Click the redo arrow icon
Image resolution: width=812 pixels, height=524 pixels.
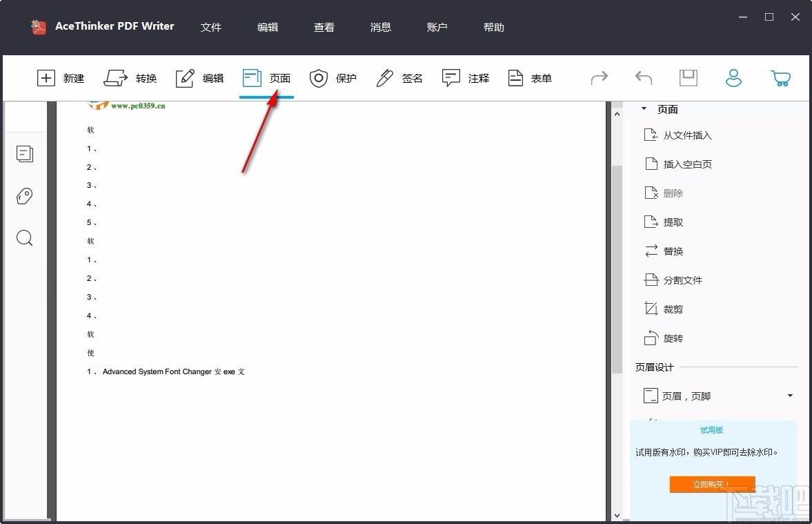pos(599,78)
